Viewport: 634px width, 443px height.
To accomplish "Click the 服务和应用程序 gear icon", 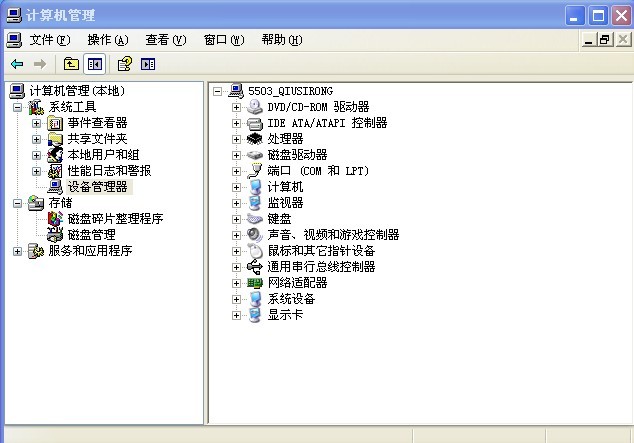I will pyautogui.click(x=36, y=251).
